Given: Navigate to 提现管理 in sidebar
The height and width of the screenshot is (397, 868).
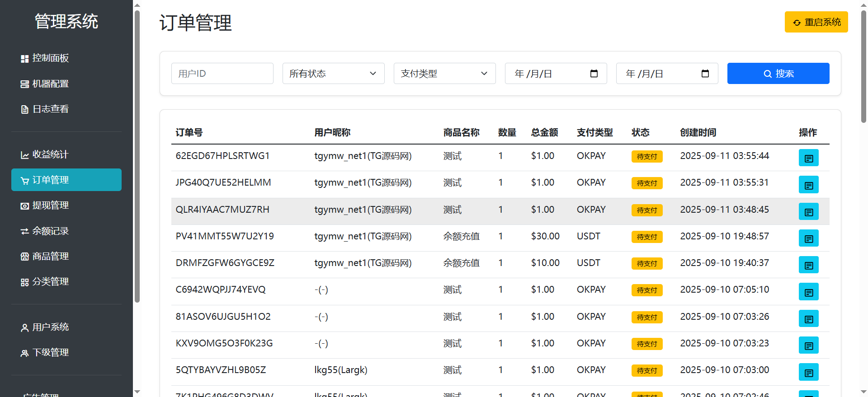Looking at the screenshot, I should (x=51, y=206).
